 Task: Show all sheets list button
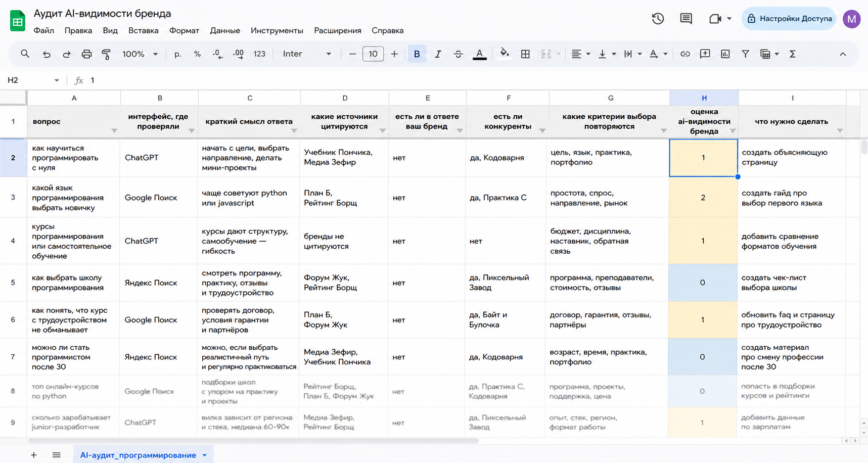tap(56, 455)
